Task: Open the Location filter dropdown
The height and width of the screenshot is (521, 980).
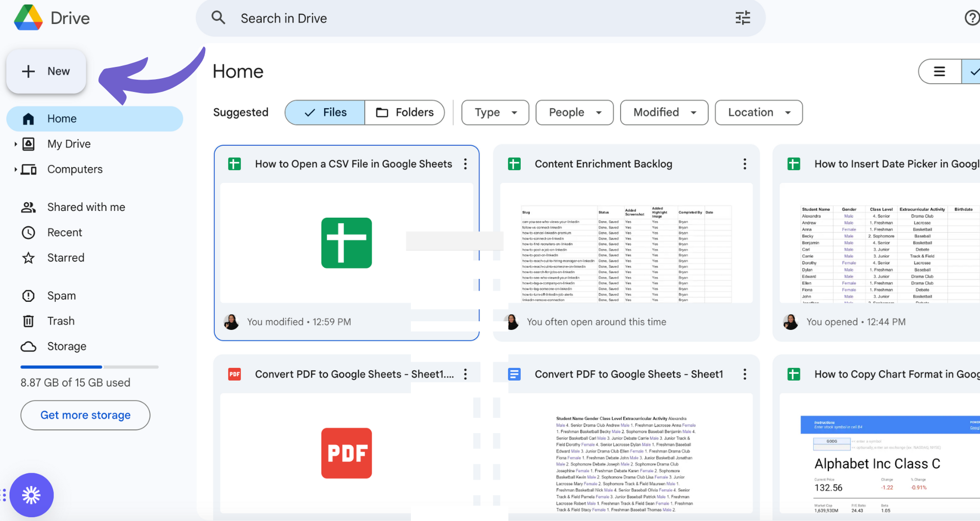Action: click(x=758, y=112)
